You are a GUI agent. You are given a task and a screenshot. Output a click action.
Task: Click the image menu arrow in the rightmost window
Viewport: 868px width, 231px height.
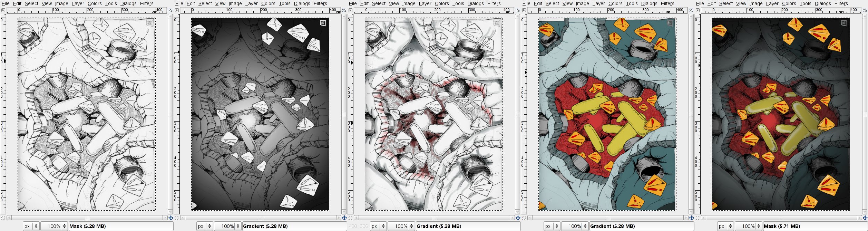[698, 10]
